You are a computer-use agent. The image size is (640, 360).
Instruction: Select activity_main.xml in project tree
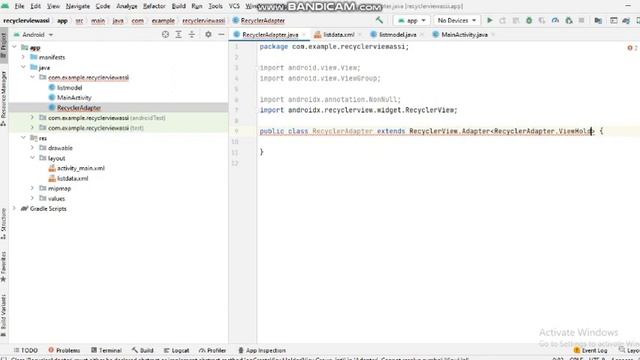pyautogui.click(x=80, y=168)
